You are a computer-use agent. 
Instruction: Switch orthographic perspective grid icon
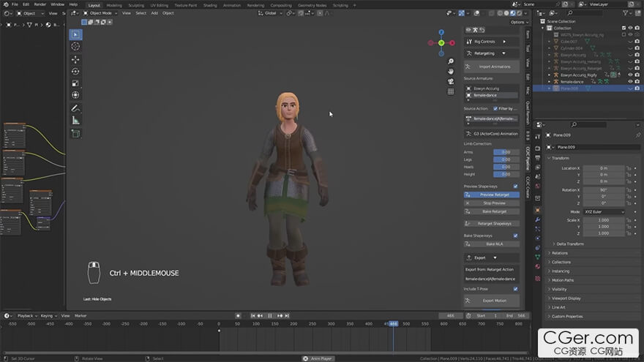(x=451, y=91)
